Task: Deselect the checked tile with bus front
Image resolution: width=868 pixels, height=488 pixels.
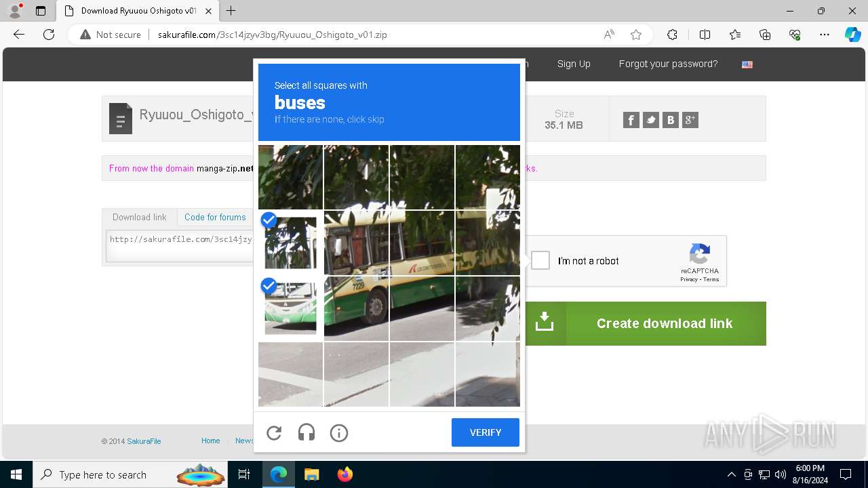Action: click(x=290, y=308)
